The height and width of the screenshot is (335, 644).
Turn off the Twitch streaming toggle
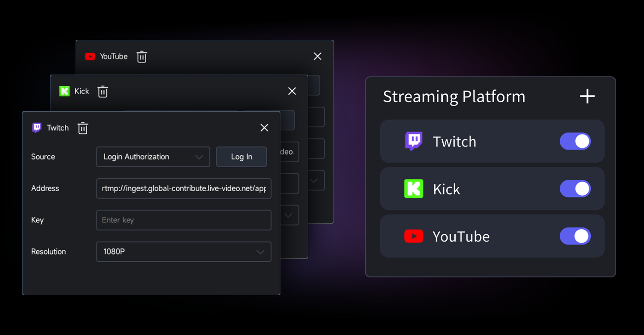(x=575, y=141)
